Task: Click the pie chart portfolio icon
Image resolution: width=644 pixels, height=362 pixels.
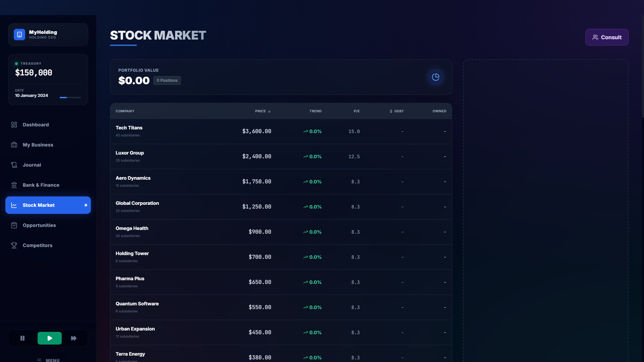Action: tap(435, 77)
